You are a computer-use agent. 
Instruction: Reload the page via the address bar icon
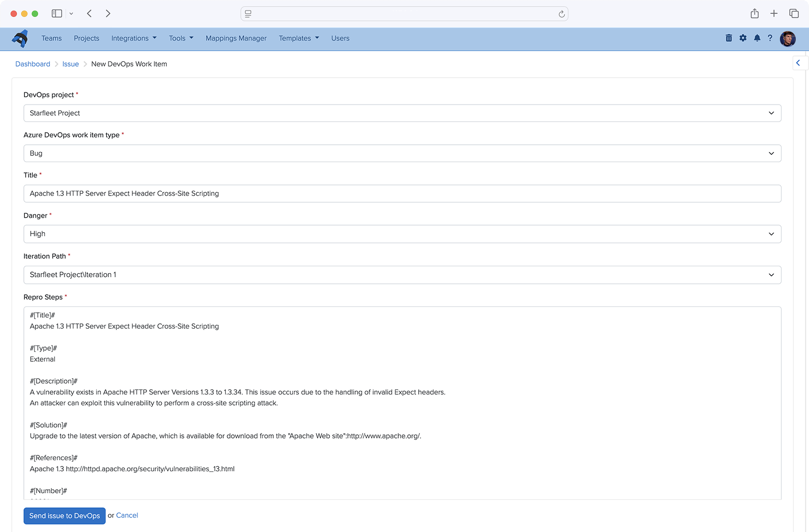click(562, 14)
